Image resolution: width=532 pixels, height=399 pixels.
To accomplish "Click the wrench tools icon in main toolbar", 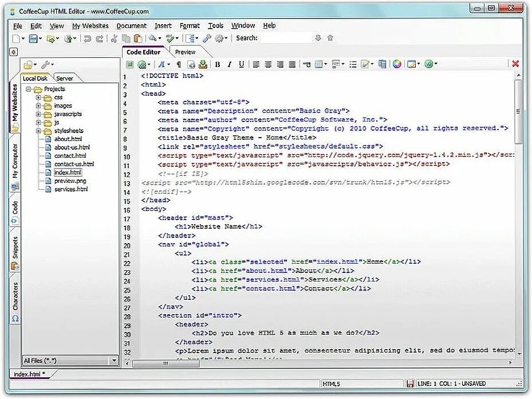I will click(x=207, y=38).
